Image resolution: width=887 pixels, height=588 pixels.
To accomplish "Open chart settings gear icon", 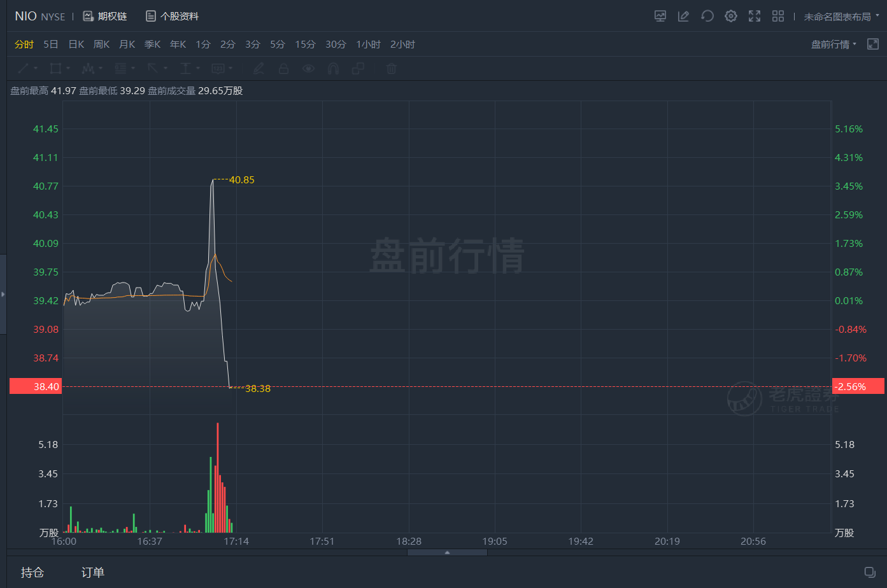I will click(x=731, y=17).
